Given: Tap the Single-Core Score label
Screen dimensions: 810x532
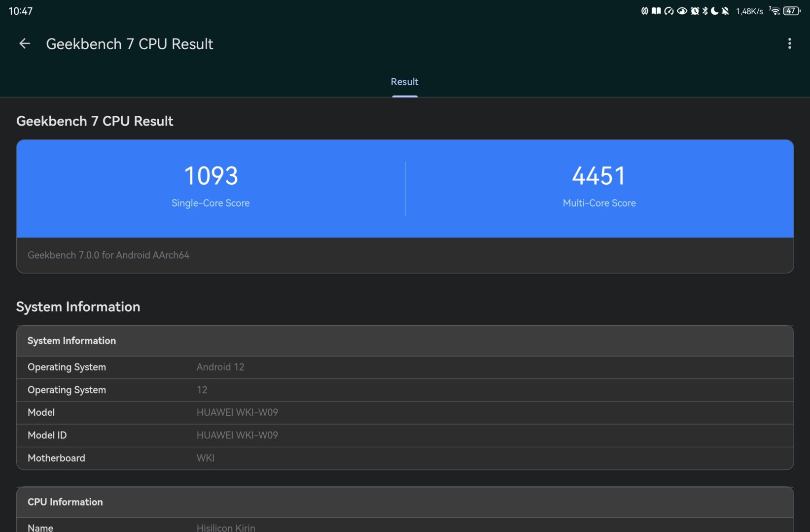Looking at the screenshot, I should [211, 203].
